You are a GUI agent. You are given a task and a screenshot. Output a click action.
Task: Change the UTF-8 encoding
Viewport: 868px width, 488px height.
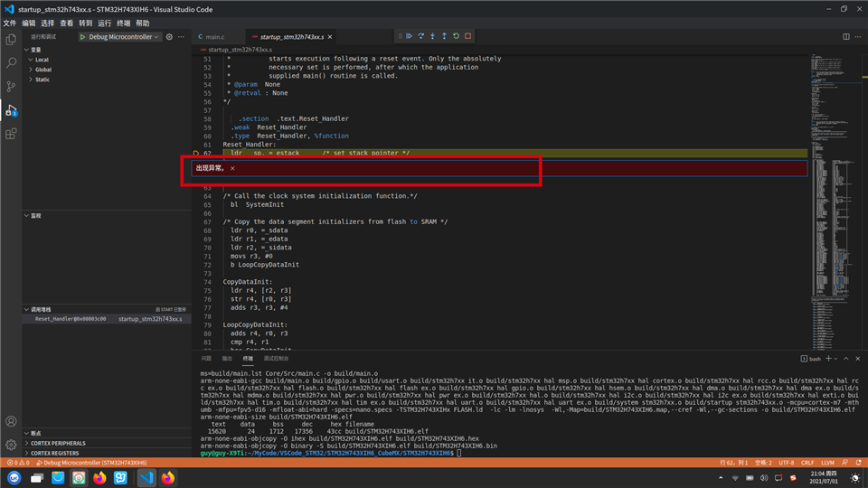(786, 463)
